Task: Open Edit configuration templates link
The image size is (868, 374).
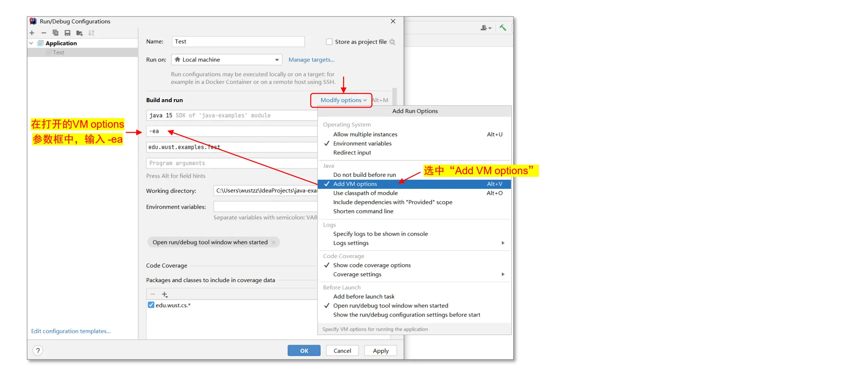Action: pyautogui.click(x=71, y=331)
